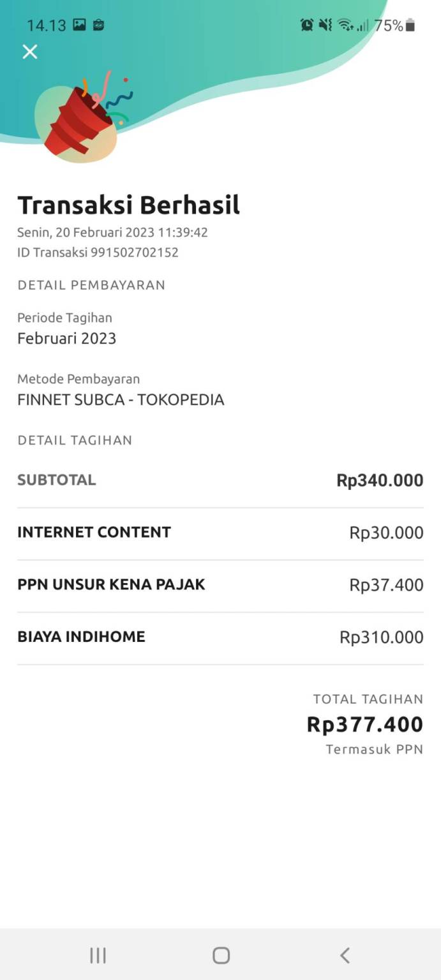Close the receipt using the X button
The height and width of the screenshot is (980, 441).
click(30, 52)
